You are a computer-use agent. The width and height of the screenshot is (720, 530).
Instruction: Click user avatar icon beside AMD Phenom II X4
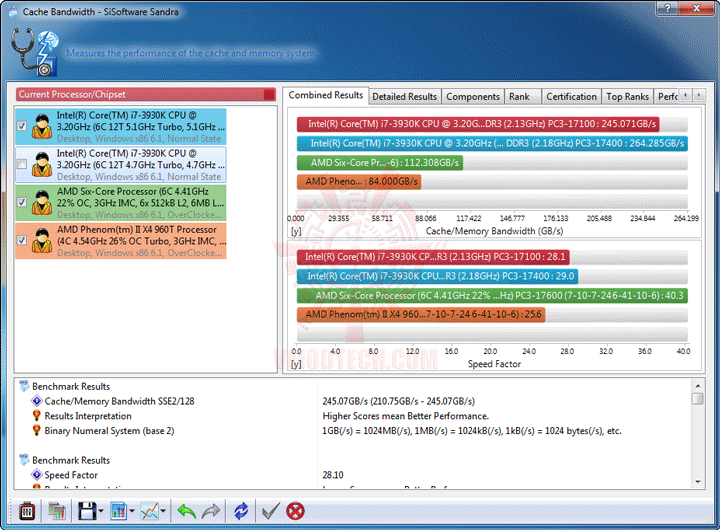coord(42,241)
